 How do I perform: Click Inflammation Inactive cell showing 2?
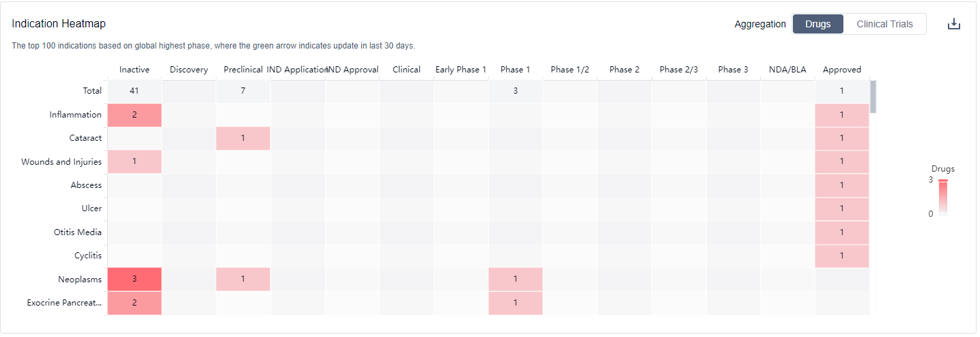tap(135, 115)
